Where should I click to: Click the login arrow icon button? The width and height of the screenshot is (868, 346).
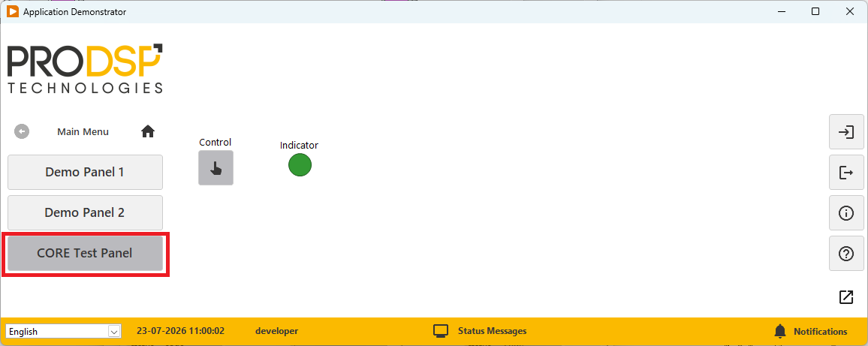[x=846, y=132]
